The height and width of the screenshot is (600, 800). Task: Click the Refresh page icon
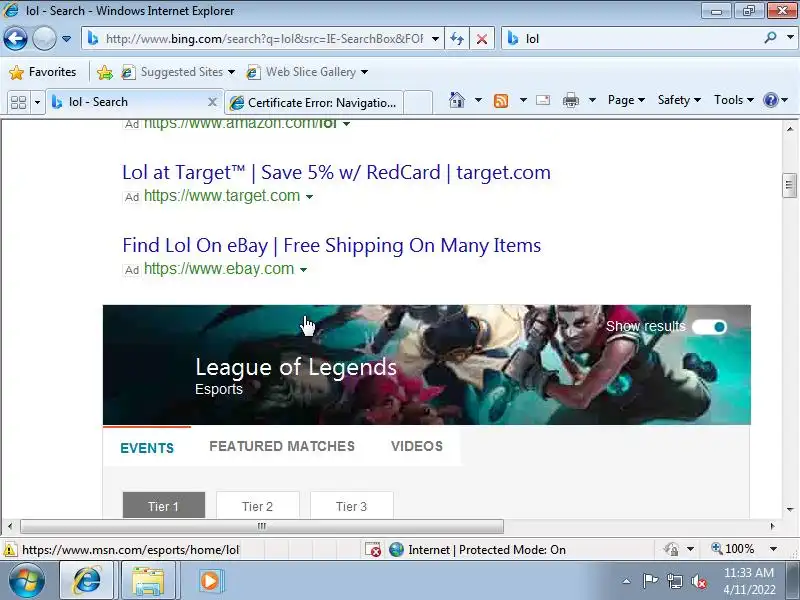tap(457, 39)
